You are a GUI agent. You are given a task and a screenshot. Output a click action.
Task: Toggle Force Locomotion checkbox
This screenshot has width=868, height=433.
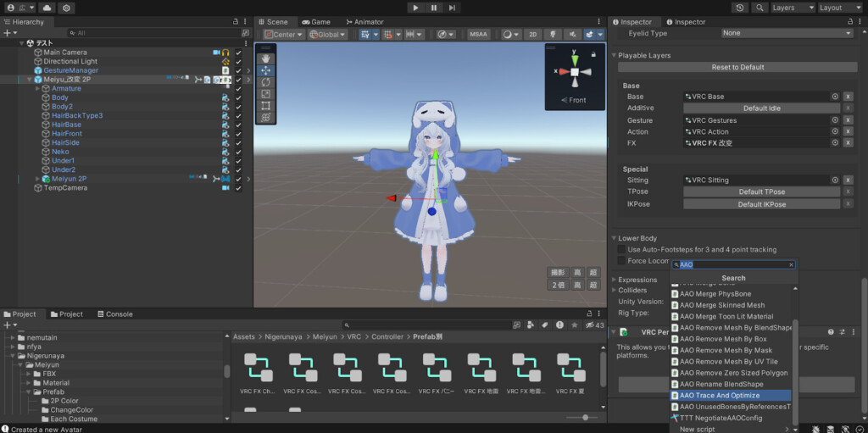pos(621,261)
